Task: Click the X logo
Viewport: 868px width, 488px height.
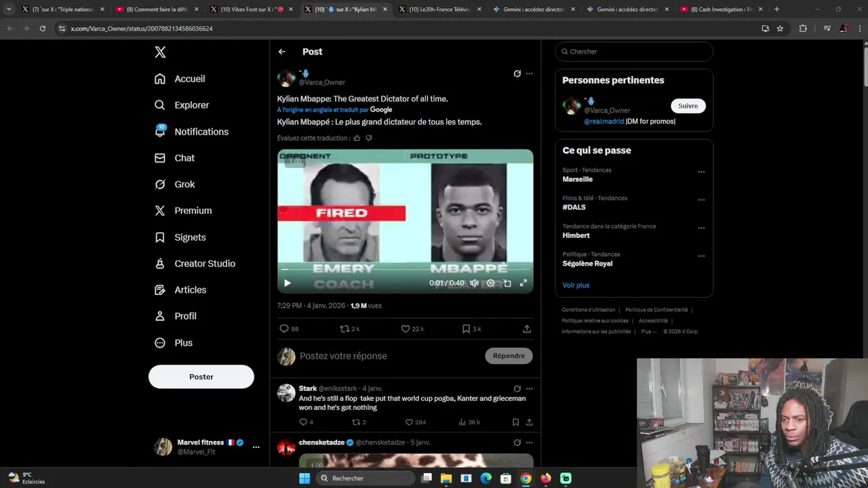Action: 160,52
